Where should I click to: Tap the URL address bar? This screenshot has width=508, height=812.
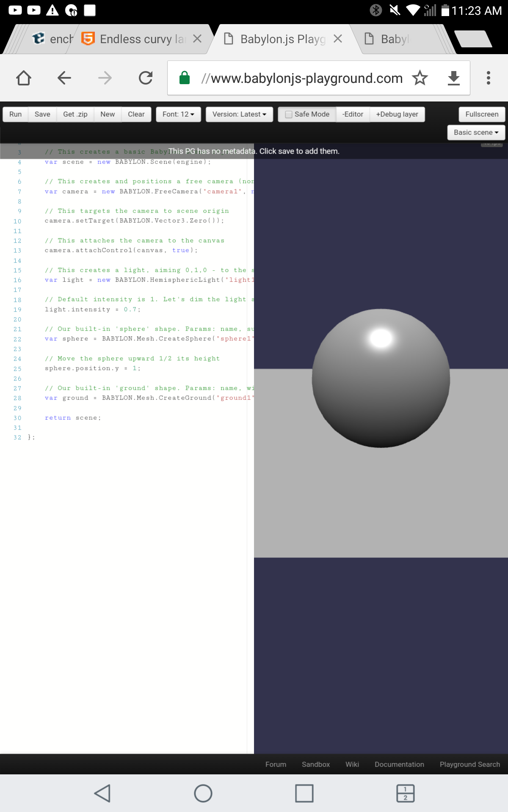318,78
